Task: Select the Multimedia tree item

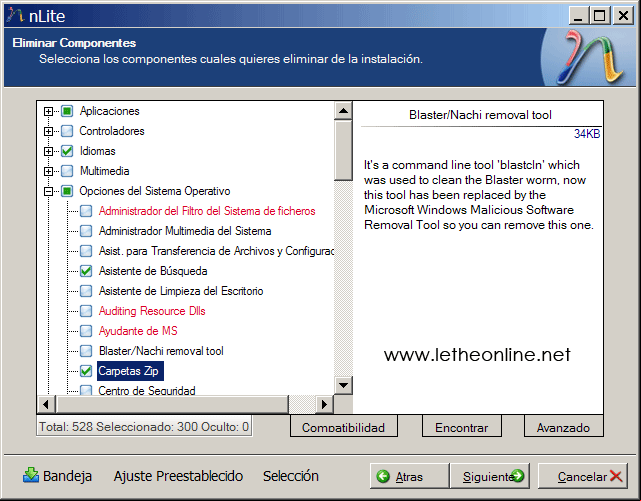Action: click(104, 171)
